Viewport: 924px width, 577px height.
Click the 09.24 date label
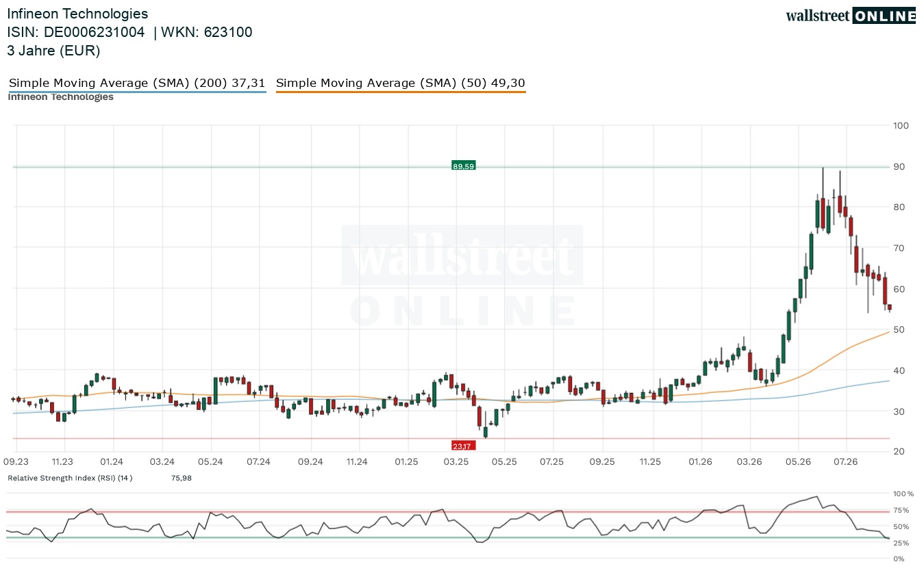point(310,462)
